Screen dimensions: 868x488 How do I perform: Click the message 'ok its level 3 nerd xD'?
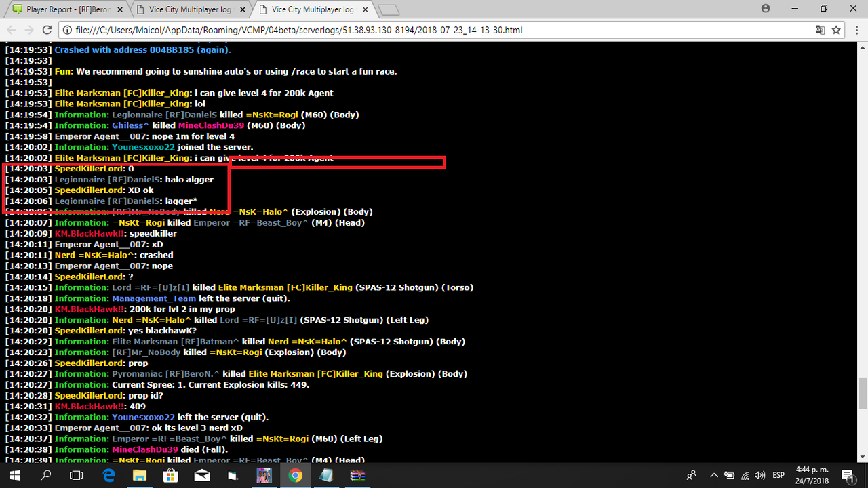(x=195, y=428)
